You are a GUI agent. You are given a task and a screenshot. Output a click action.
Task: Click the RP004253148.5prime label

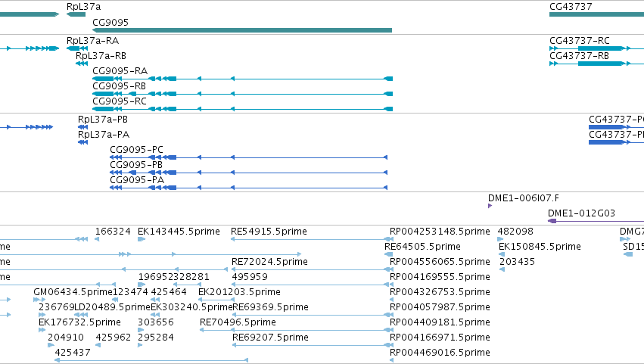440,232
